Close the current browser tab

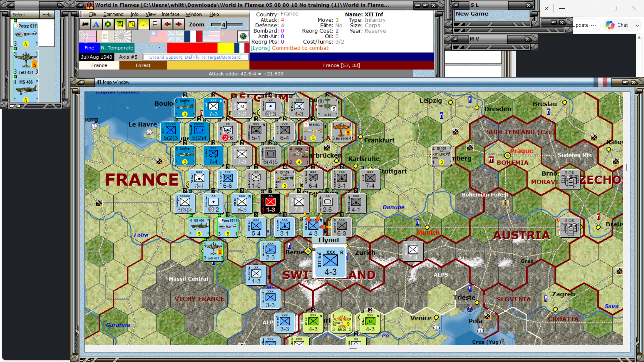[x=547, y=8]
